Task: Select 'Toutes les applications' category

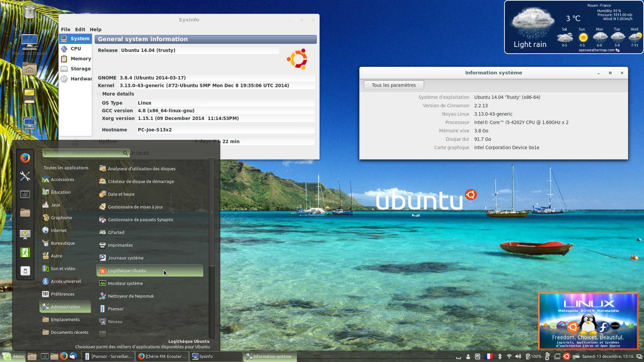Action: (x=66, y=168)
